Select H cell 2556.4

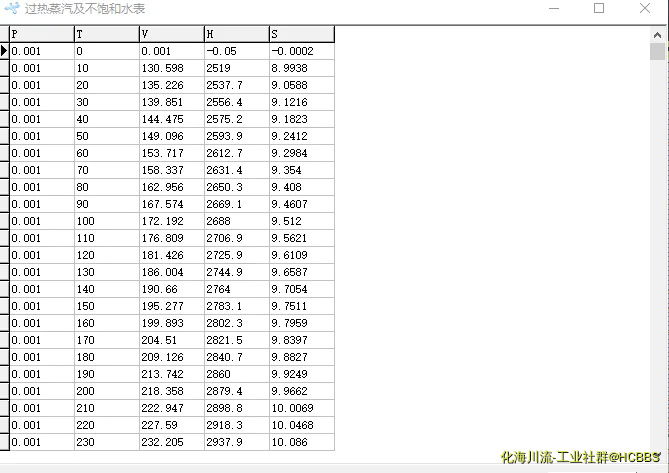[237, 102]
